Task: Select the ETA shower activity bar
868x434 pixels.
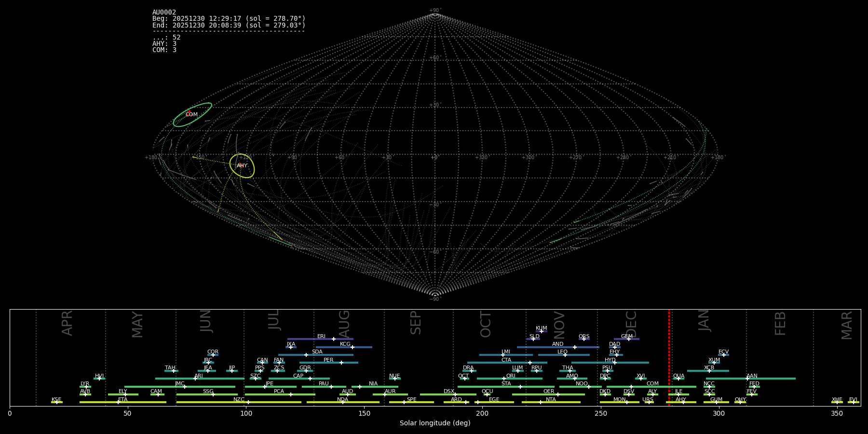Action: click(x=145, y=402)
